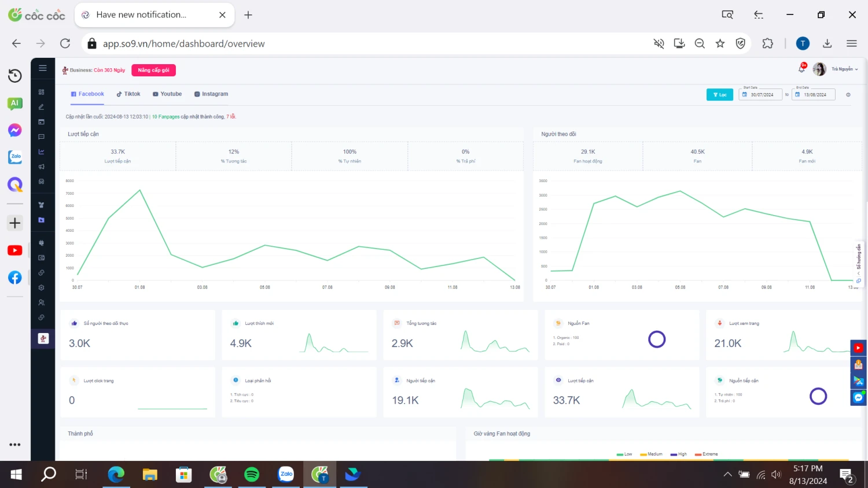Toggle the High legend swatch
Viewport: 868px width, 488px height.
pos(674,454)
